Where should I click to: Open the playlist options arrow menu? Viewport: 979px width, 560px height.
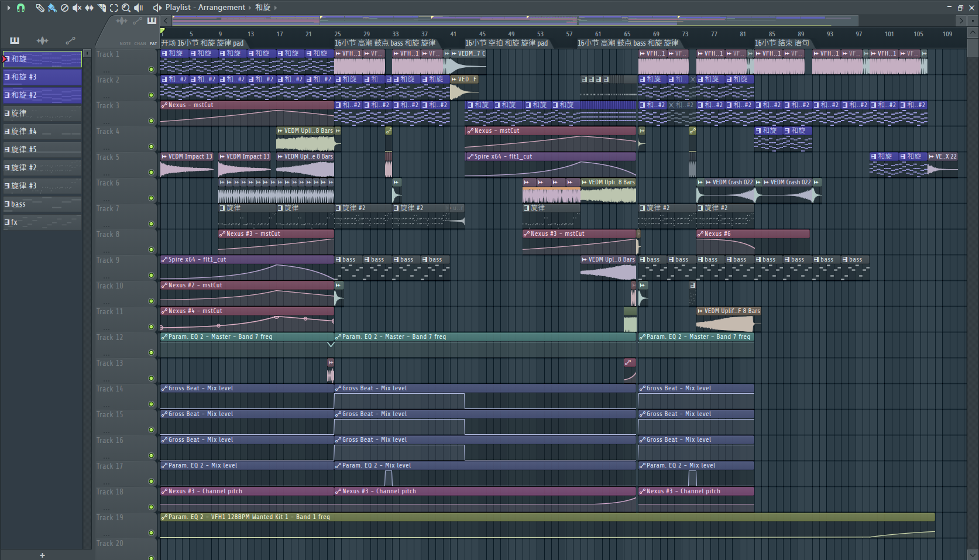tap(8, 8)
